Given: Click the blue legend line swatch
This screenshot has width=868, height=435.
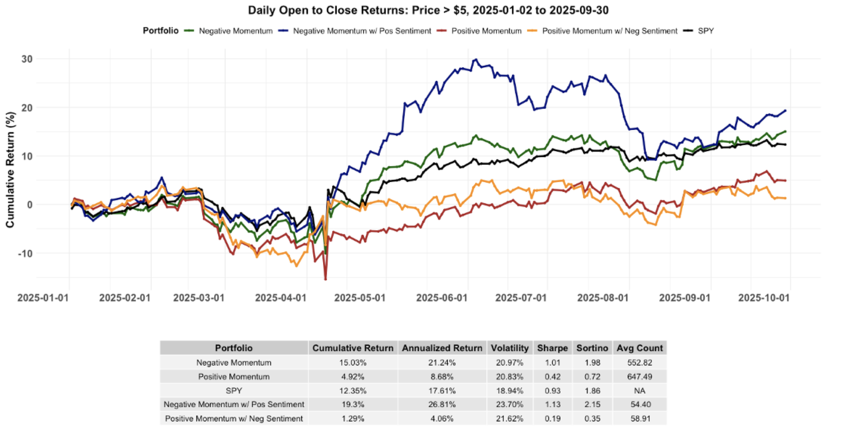Looking at the screenshot, I should pyautogui.click(x=283, y=31).
